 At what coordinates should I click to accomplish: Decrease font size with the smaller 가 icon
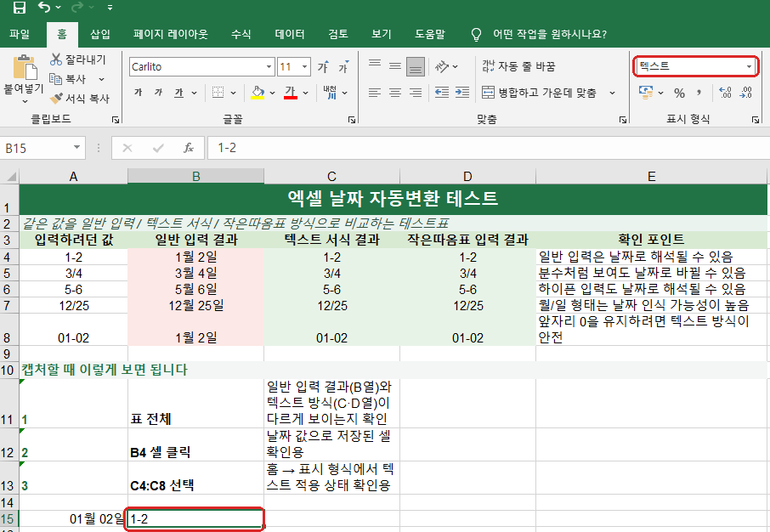[x=343, y=67]
